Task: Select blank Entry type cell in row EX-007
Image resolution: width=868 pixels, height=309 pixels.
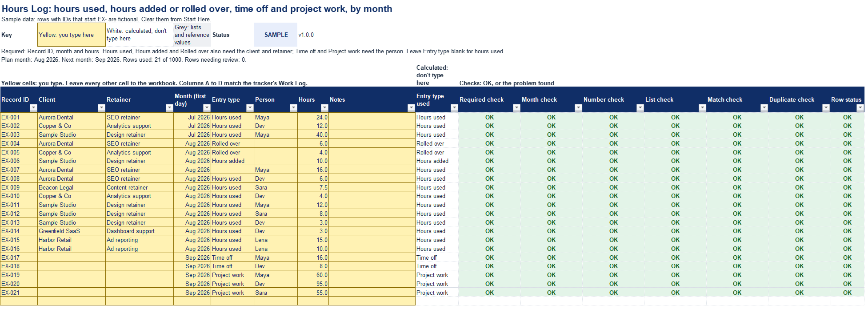Action: pos(232,170)
